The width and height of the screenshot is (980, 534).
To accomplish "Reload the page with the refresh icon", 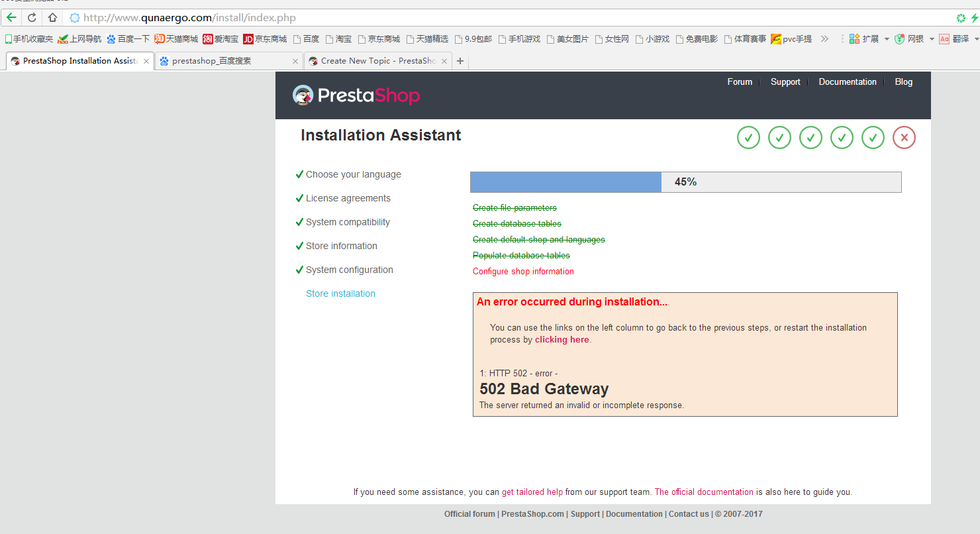I will tap(32, 18).
